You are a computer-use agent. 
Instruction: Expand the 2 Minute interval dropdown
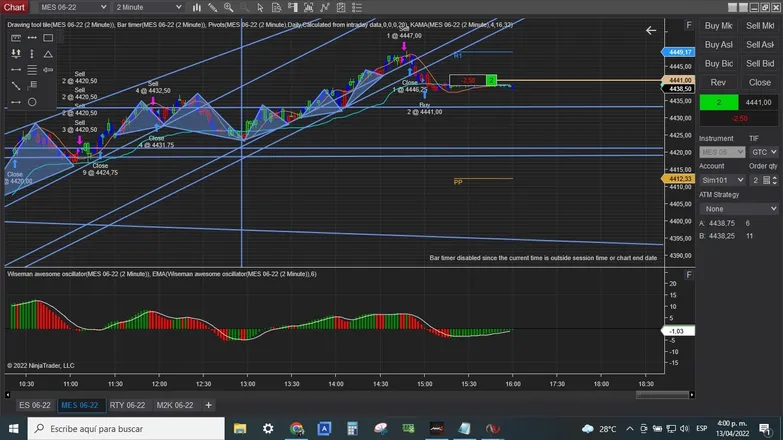149,7
